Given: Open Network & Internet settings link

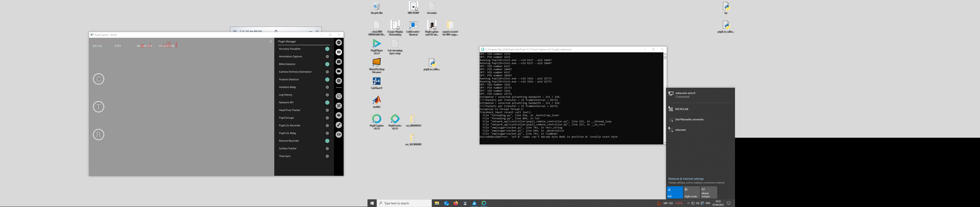Looking at the screenshot, I should point(686,179).
